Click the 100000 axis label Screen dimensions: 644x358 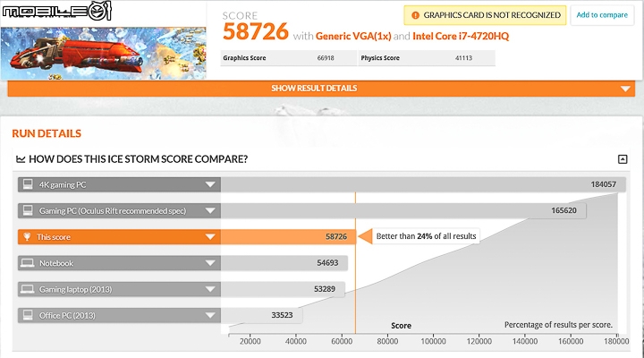(x=433, y=341)
